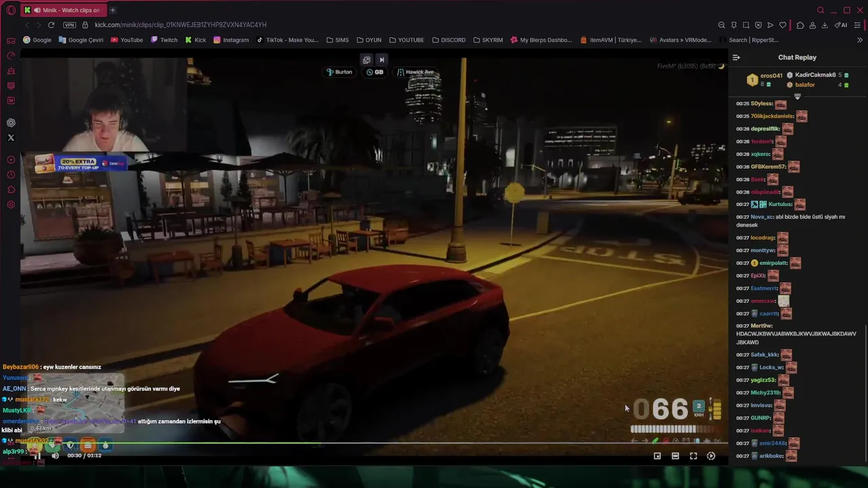This screenshot has width=868, height=488.
Task: Open the profile account icon
Action: pyautogui.click(x=812, y=25)
